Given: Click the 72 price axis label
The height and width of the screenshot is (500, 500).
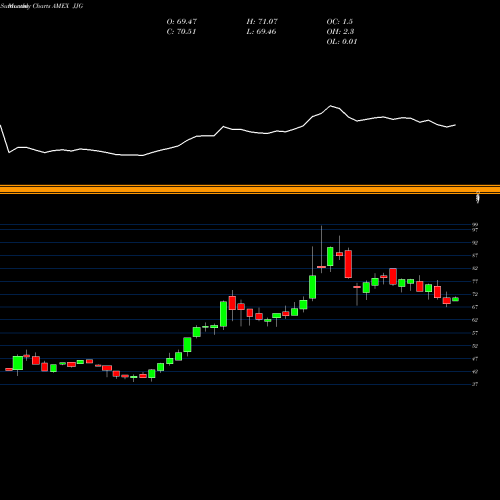Looking at the screenshot, I should pos(475,294).
